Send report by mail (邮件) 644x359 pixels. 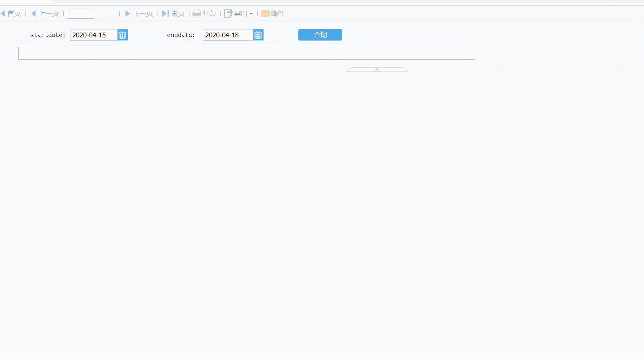(272, 14)
